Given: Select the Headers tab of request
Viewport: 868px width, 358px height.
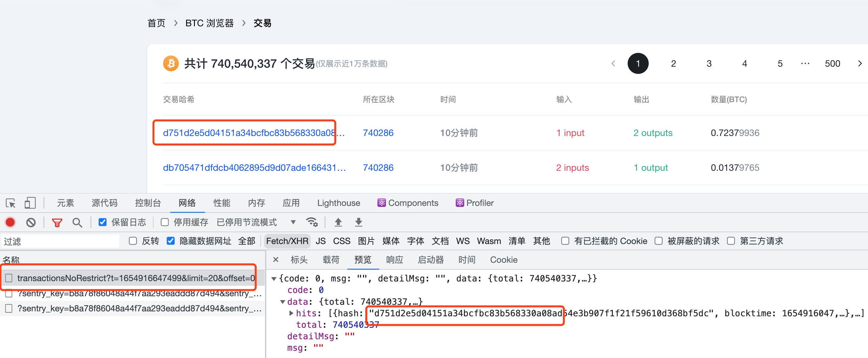Looking at the screenshot, I should coord(299,259).
